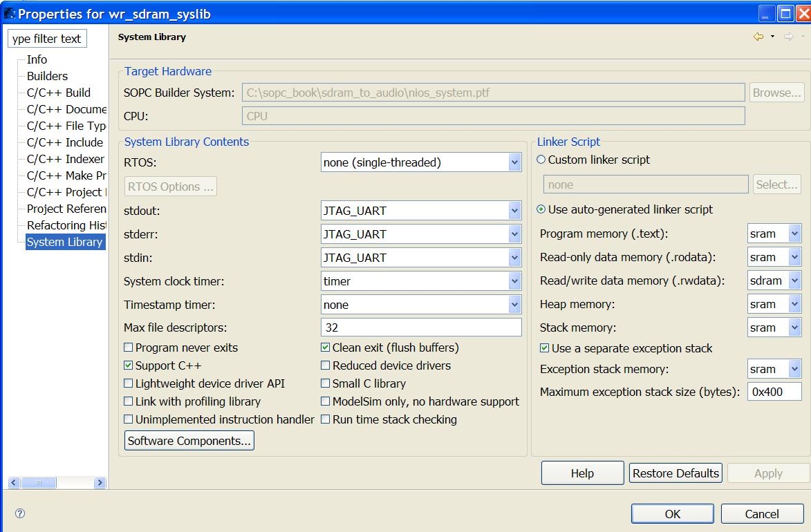The height and width of the screenshot is (532, 811).
Task: Click the Help button
Action: coord(582,473)
